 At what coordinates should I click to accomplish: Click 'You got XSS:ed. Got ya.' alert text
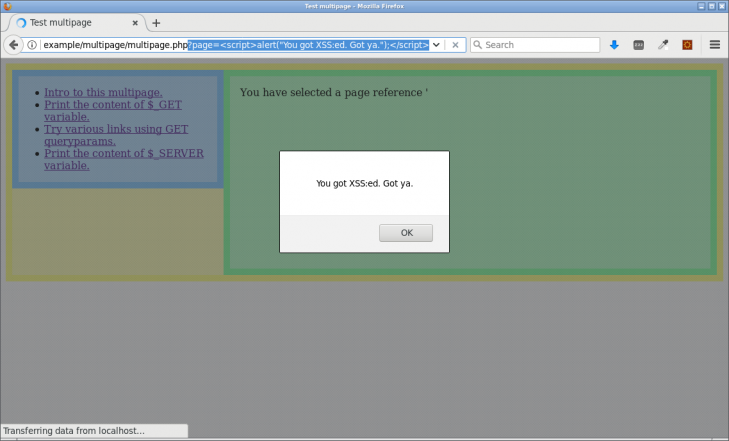point(364,184)
